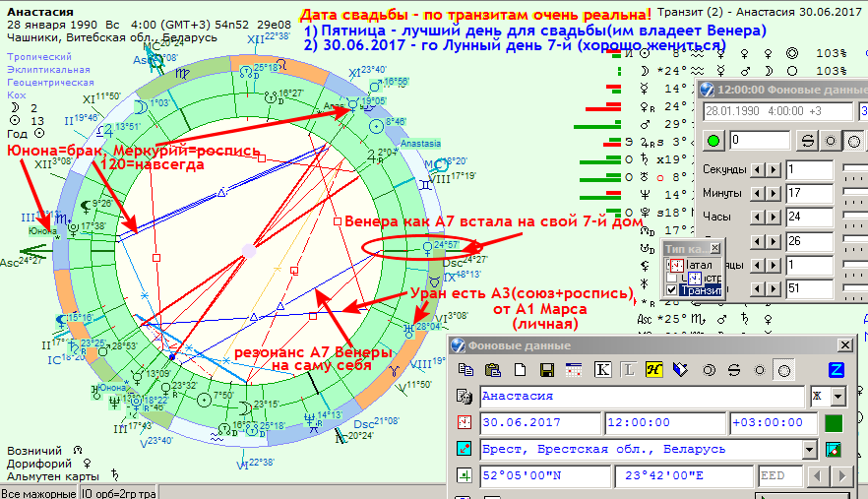Open the map icon right of location field
The image size is (868, 499).
click(834, 449)
